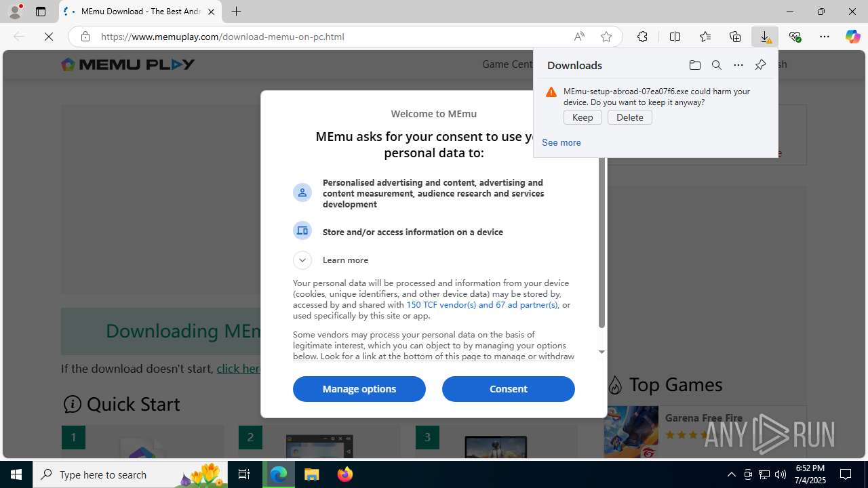Stop loading the page
The width and height of the screenshot is (868, 488).
coord(49,37)
